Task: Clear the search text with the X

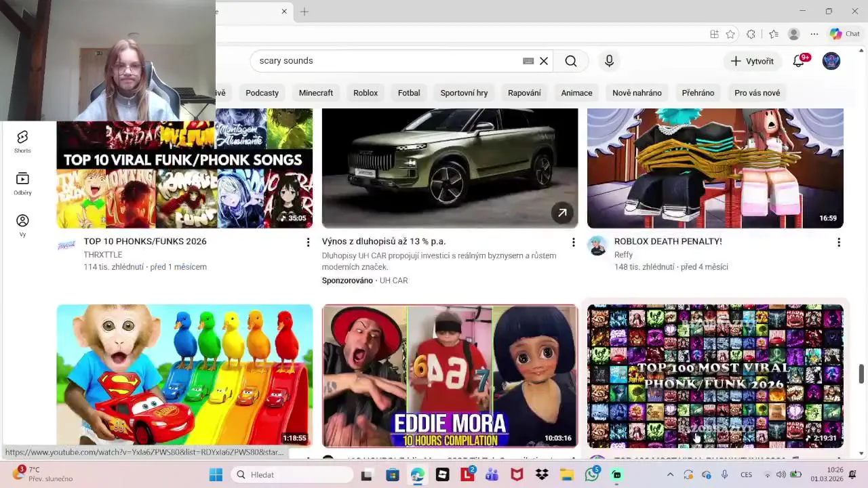Action: [x=543, y=61]
